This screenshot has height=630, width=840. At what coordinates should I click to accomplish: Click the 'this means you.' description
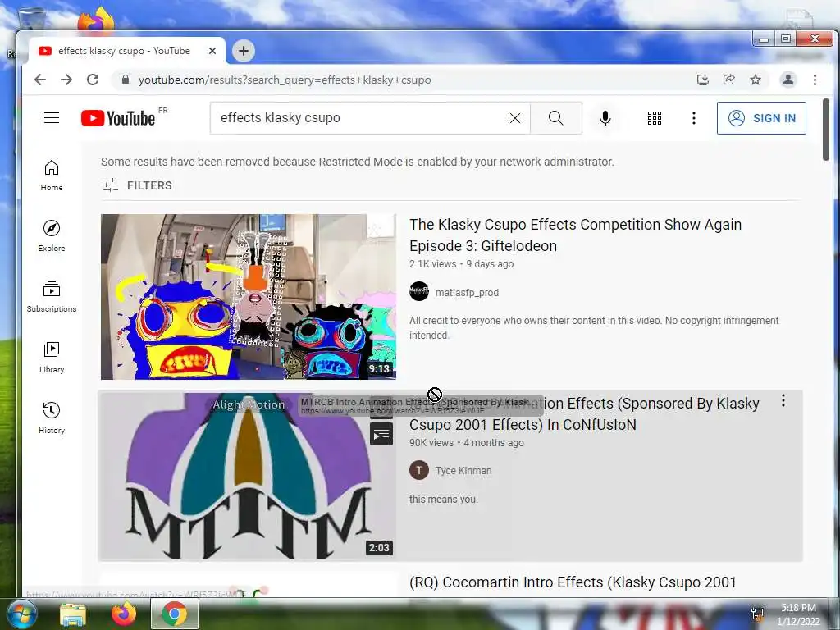444,500
